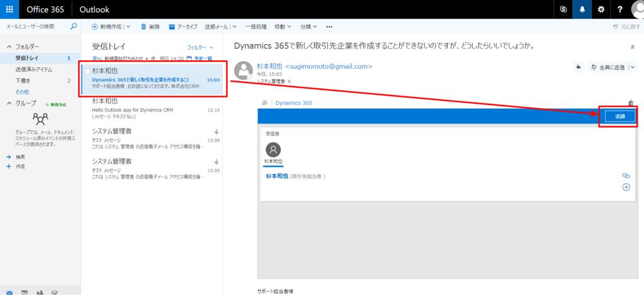This screenshot has height=295, width=644.
Task: Switch to Mail via bottom envelope icon
Action: [x=9, y=292]
